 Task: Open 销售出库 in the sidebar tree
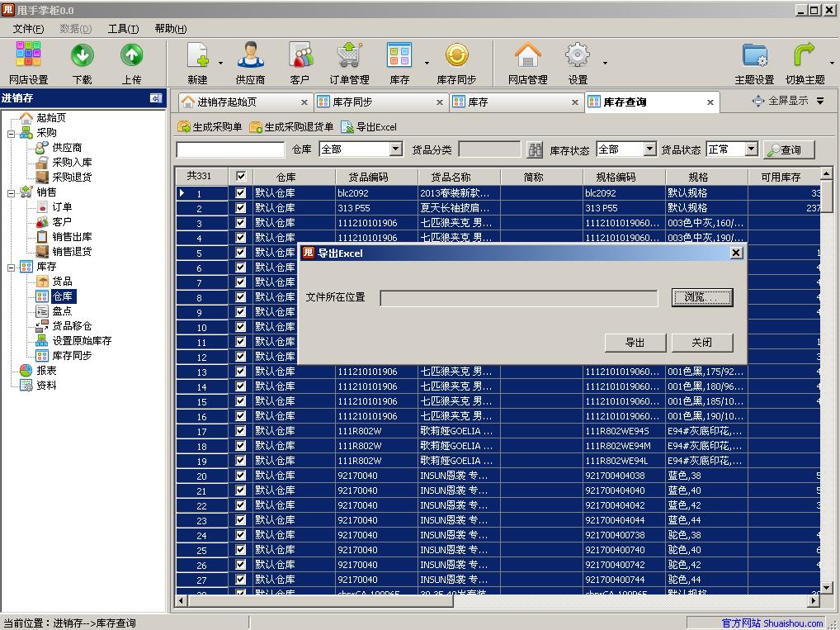(x=72, y=236)
